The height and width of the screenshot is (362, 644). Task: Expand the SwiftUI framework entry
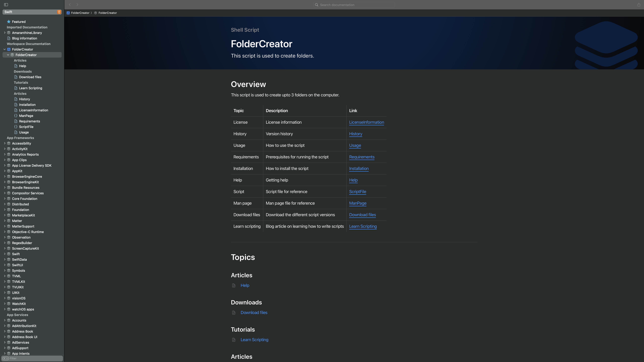5,265
